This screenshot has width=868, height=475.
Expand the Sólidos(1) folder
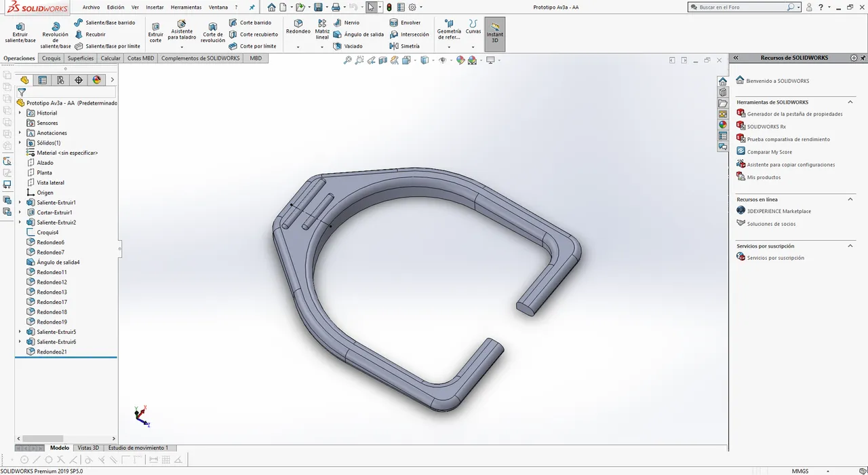[x=20, y=143]
